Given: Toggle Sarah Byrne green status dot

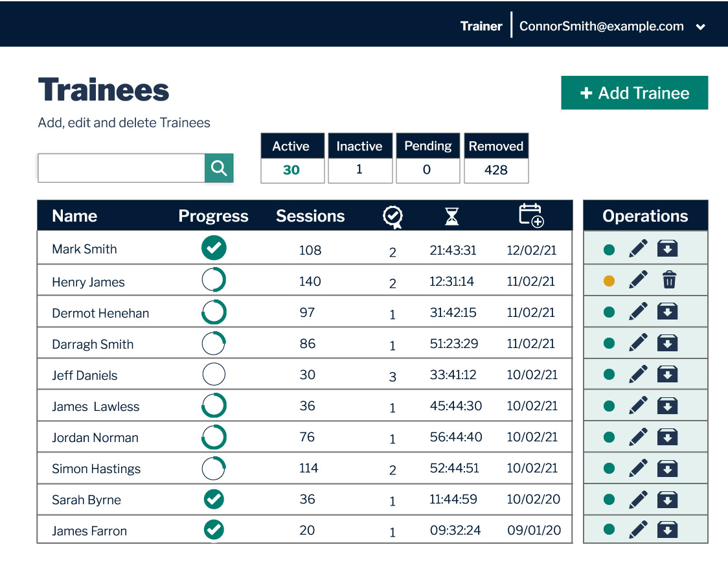Looking at the screenshot, I should click(x=609, y=499).
